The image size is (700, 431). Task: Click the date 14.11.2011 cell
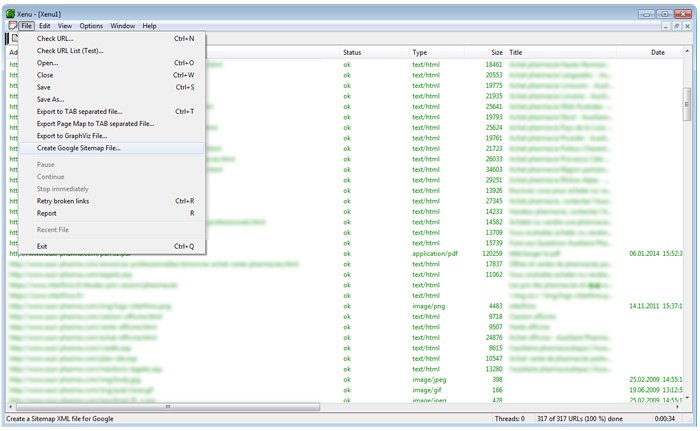coord(655,306)
